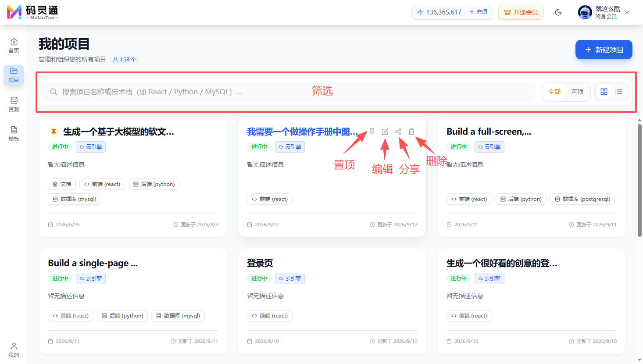Open the Build a single-page project title
Image resolution: width=643 pixels, height=364 pixels.
click(93, 263)
